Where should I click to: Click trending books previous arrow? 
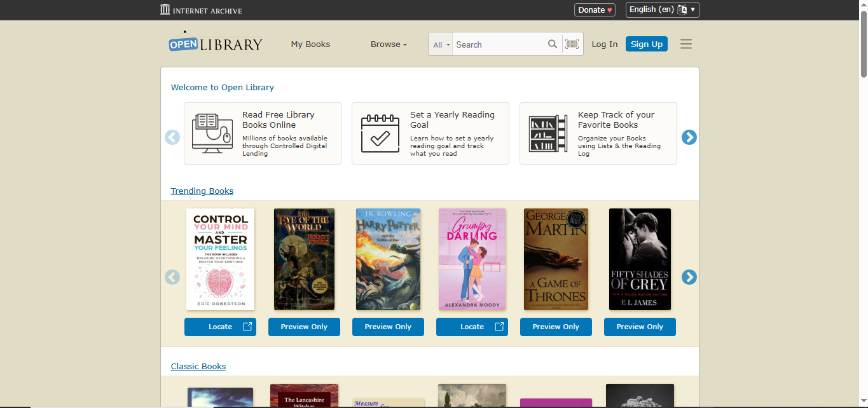pos(172,277)
